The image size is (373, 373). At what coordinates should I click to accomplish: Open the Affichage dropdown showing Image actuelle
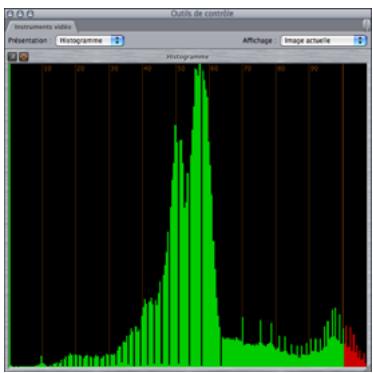coord(324,41)
